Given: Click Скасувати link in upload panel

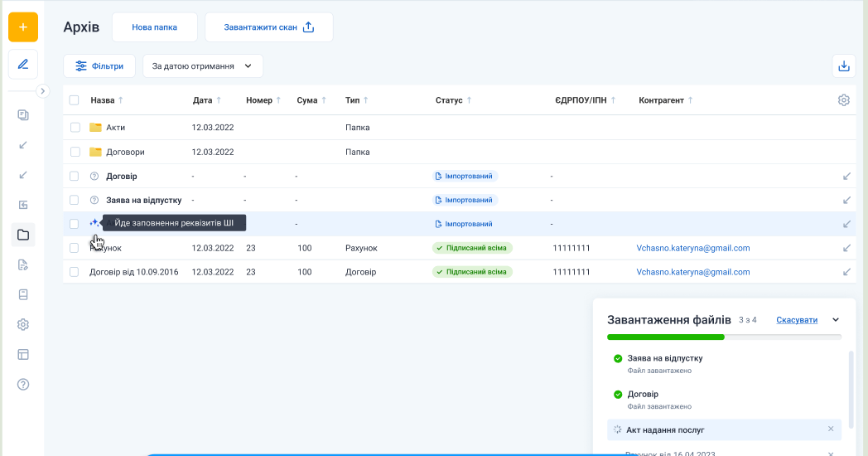Looking at the screenshot, I should (x=797, y=320).
